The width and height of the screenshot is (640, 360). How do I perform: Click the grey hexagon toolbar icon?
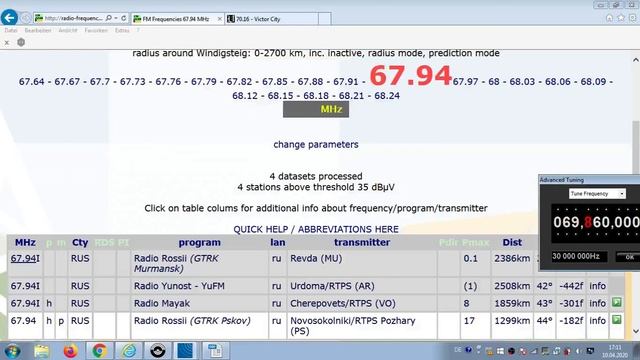click(21, 42)
